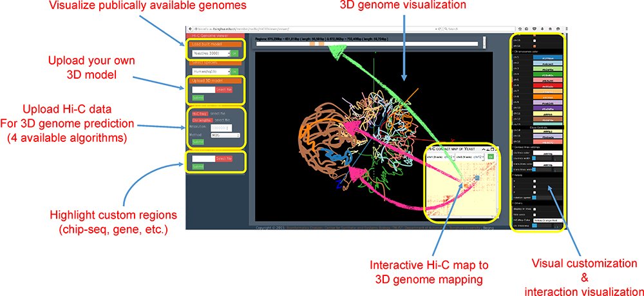The image size is (644, 296).
Task: Open the Yeast(res 3000) built model dropdown
Action: point(210,54)
